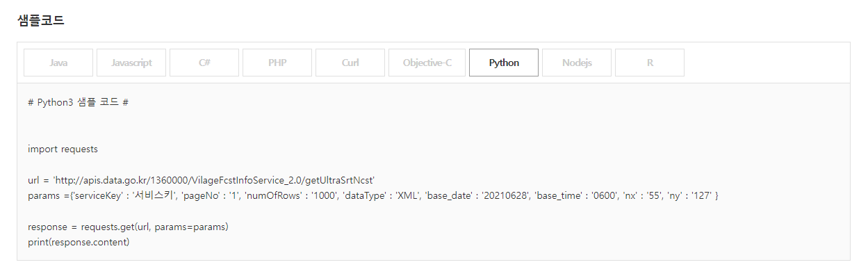Click the 'response = requests.get' line

pyautogui.click(x=129, y=227)
